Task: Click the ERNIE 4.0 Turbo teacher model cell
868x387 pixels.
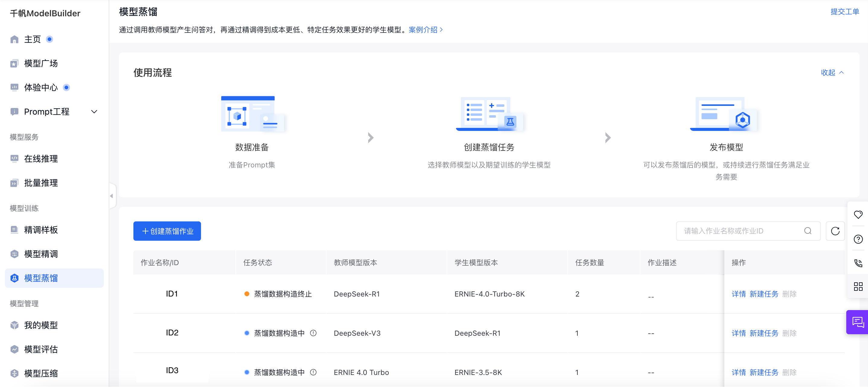Action: click(x=361, y=372)
